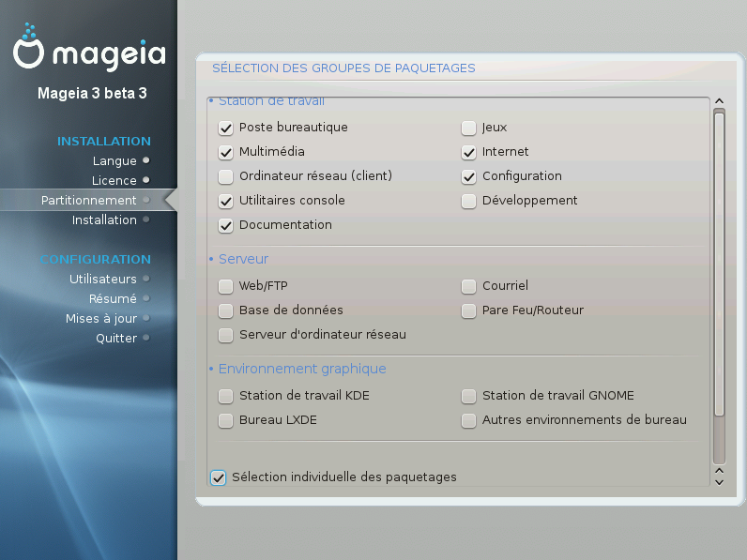Uncheck the Documentation checkbox
The width and height of the screenshot is (747, 560).
(225, 225)
